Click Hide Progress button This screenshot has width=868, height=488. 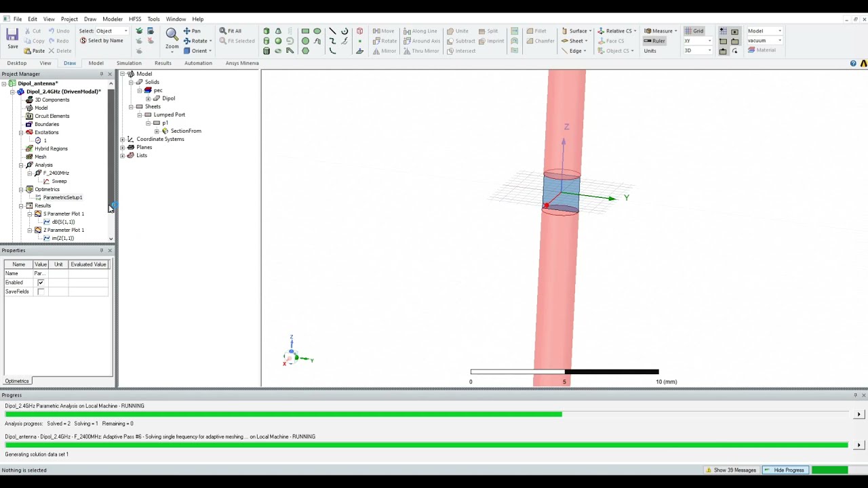click(785, 470)
